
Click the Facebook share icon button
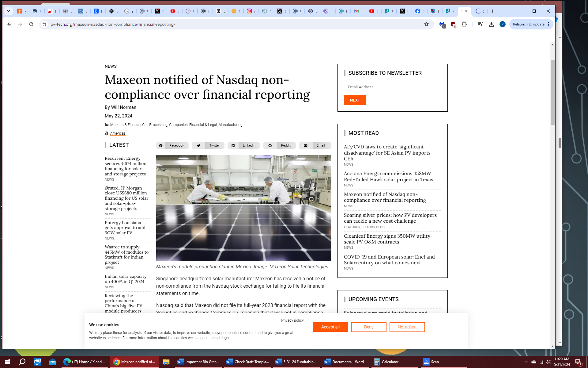click(161, 146)
